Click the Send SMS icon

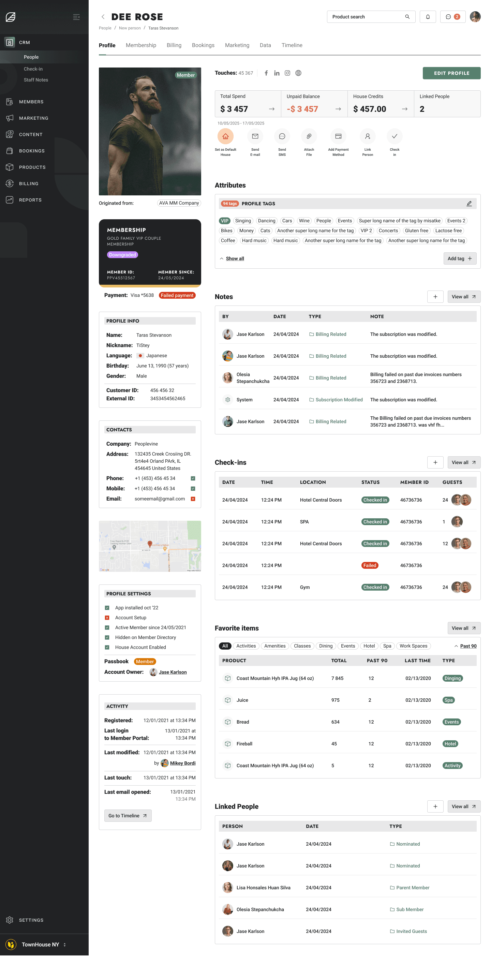(282, 136)
